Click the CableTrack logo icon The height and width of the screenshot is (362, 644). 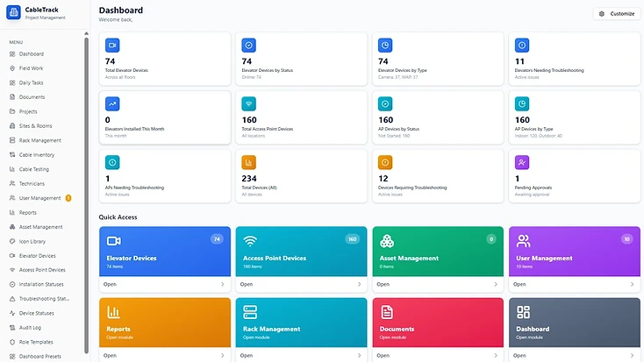point(13,12)
